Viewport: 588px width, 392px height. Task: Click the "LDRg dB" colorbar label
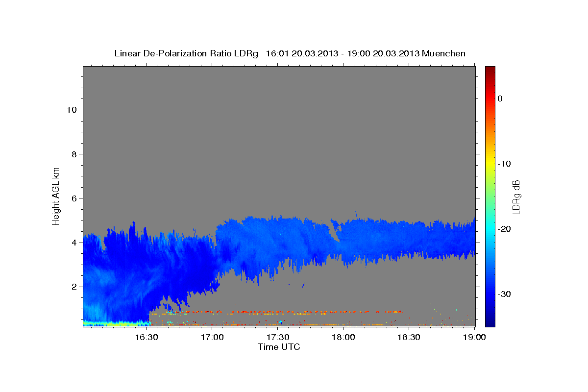click(x=516, y=197)
